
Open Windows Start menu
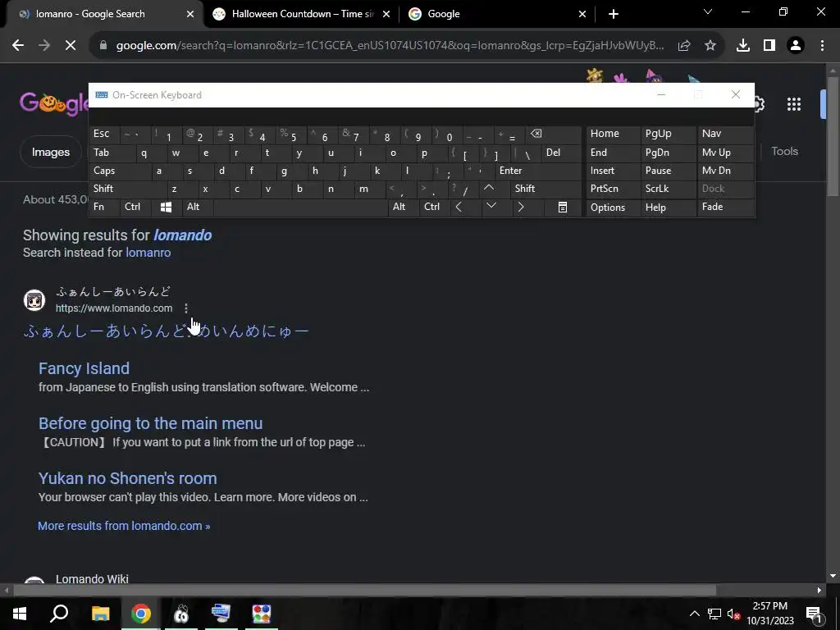(x=20, y=614)
